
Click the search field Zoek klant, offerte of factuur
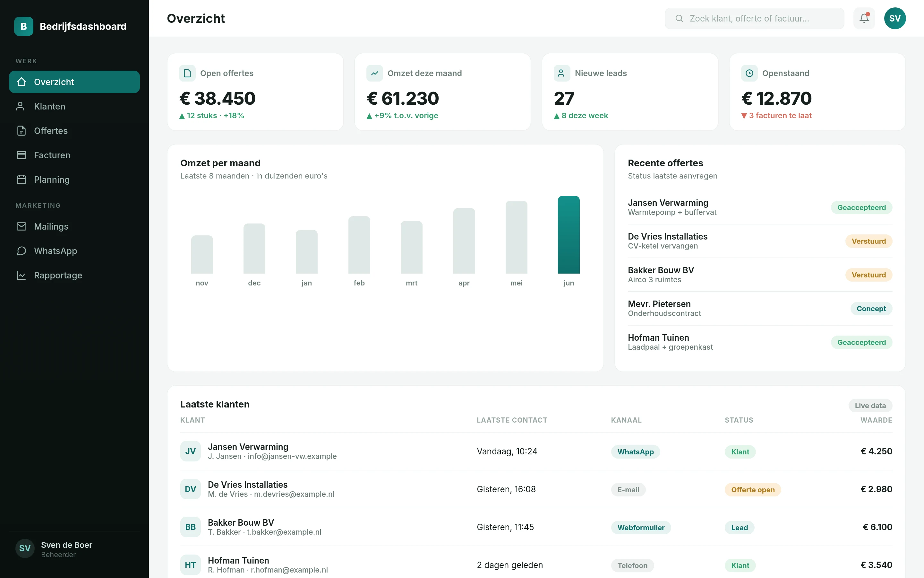click(755, 18)
